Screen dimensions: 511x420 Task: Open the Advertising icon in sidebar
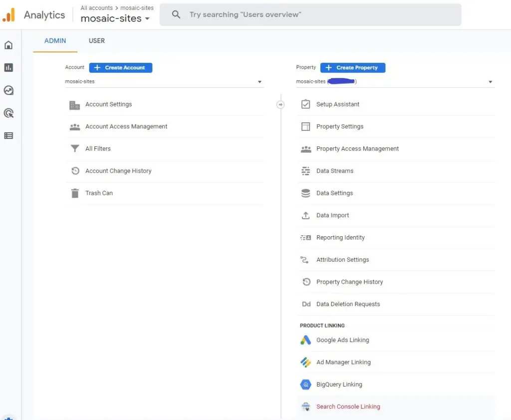click(8, 113)
